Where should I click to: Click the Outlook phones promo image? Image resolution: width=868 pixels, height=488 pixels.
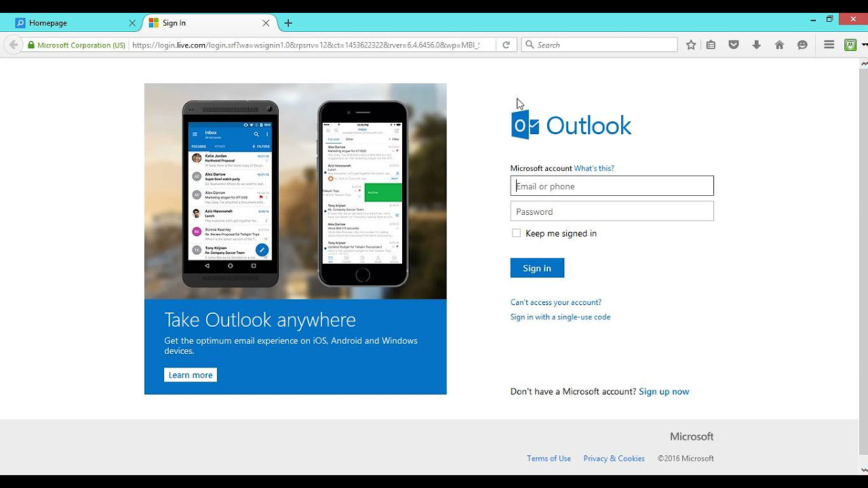tap(296, 191)
